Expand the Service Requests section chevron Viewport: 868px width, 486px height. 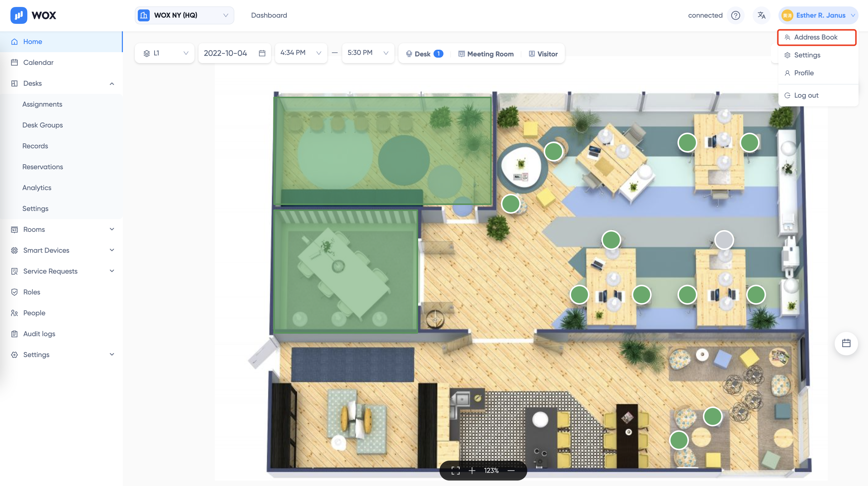112,271
